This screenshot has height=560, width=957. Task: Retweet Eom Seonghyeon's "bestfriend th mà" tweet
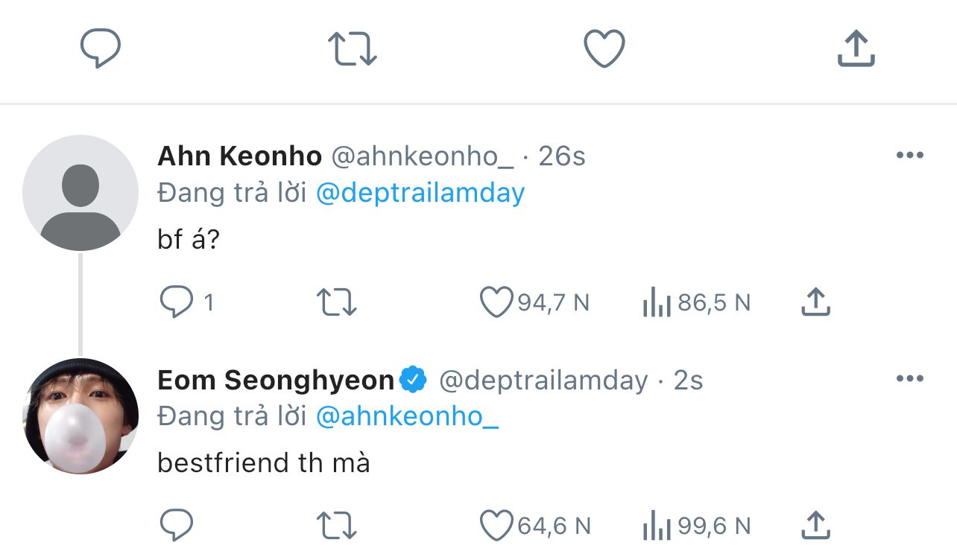(337, 526)
